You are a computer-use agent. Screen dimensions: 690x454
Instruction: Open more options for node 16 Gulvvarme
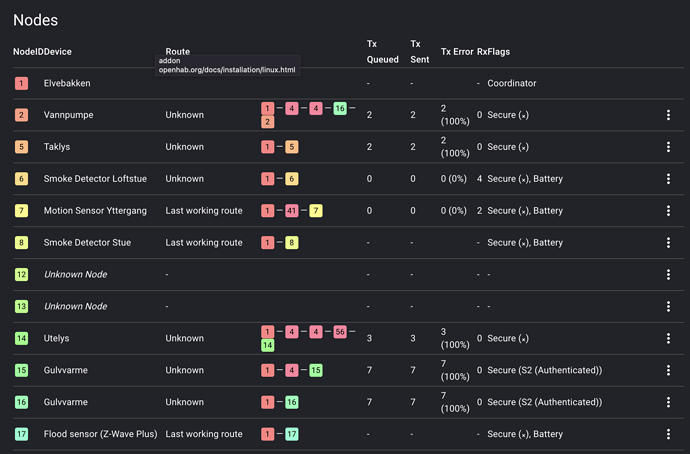[668, 403]
